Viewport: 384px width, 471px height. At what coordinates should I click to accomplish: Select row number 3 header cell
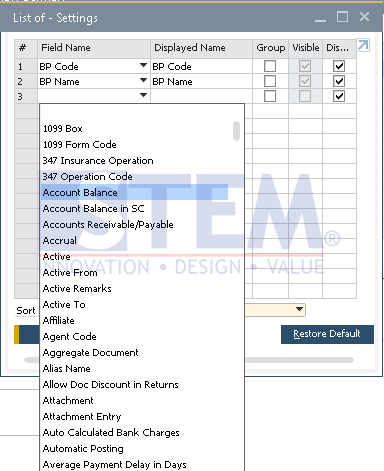[x=26, y=96]
